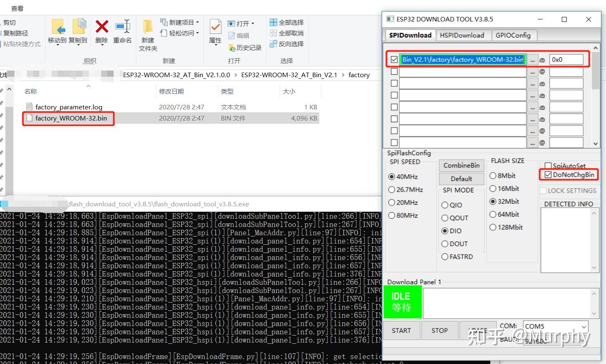Browse for file using first row ... button
The image size is (606, 364).
pyautogui.click(x=532, y=60)
